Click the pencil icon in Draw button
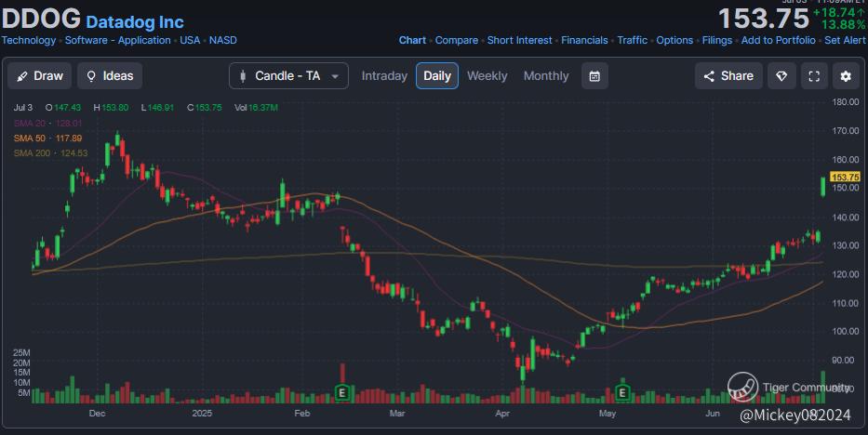The image size is (868, 435). tap(21, 76)
